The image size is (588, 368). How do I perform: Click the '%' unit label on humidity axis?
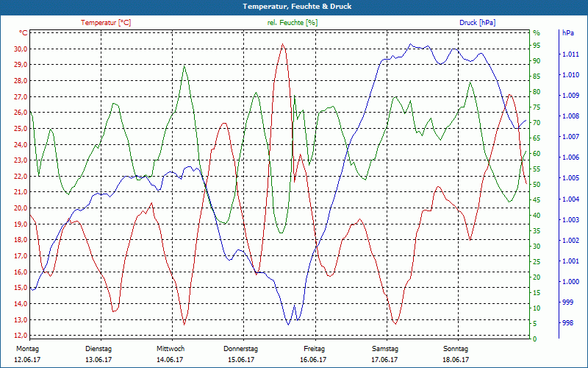537,33
